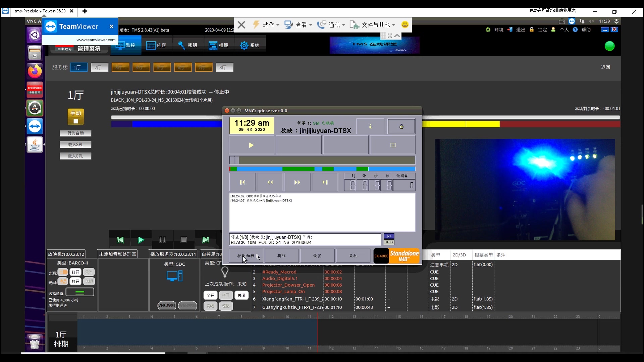The height and width of the screenshot is (362, 644).
Task: Click the yellow segment of TMS progress bar
Action: [461, 124]
